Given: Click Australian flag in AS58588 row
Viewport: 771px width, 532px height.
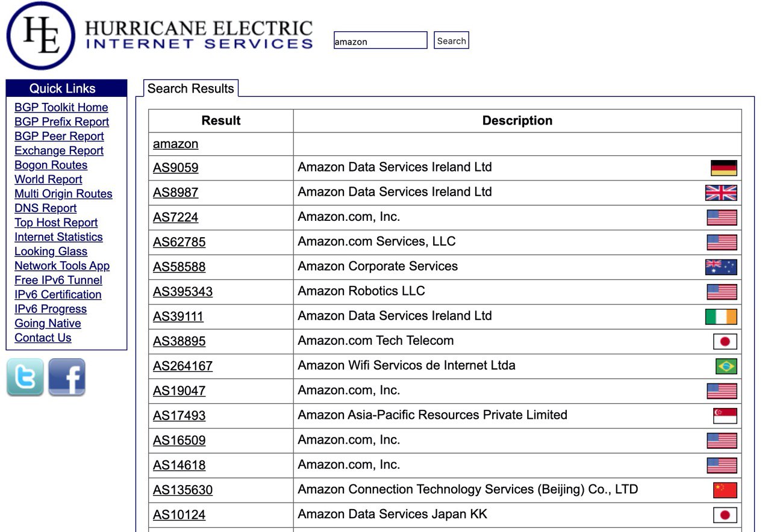Looking at the screenshot, I should [721, 267].
